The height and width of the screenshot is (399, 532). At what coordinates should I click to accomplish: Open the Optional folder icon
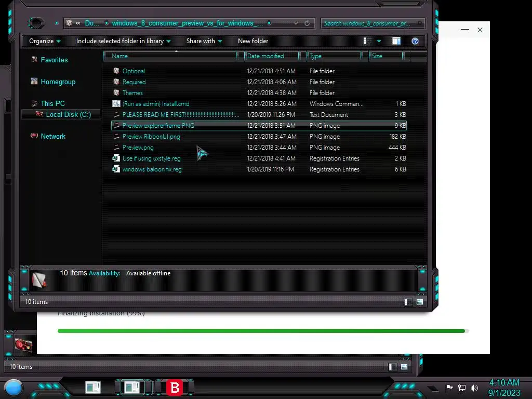click(116, 71)
